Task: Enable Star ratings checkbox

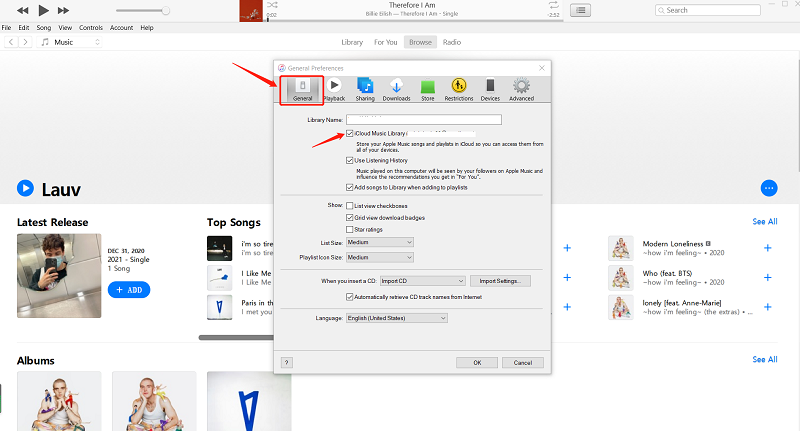Action: [349, 230]
